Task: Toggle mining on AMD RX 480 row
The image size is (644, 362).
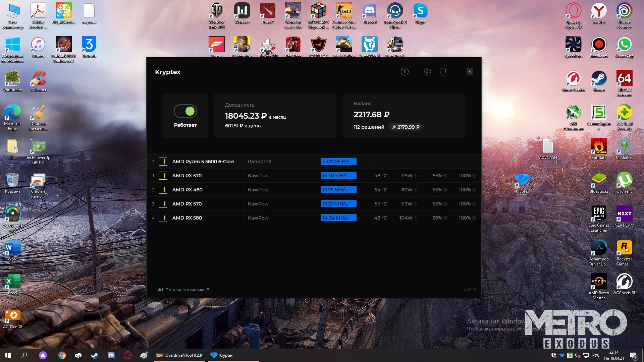Action: tap(163, 190)
